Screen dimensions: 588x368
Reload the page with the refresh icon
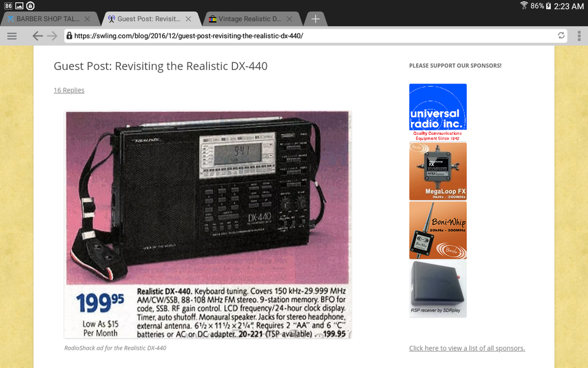tap(561, 35)
